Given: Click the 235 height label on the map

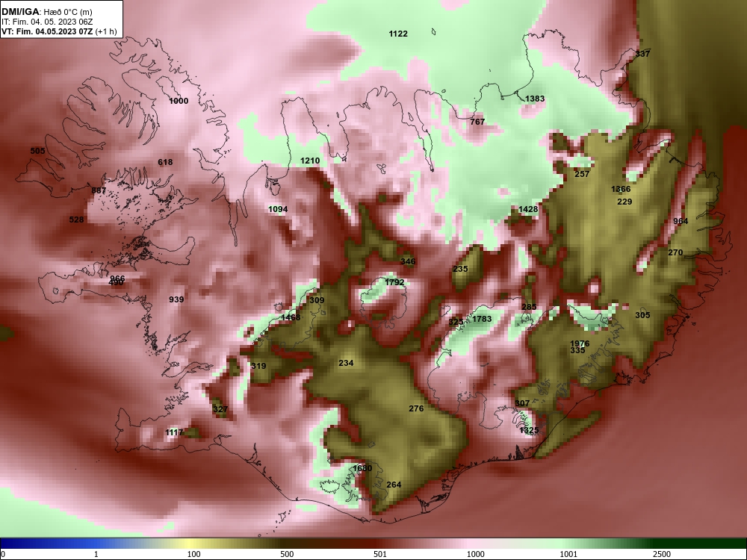Looking at the screenshot, I should [461, 269].
